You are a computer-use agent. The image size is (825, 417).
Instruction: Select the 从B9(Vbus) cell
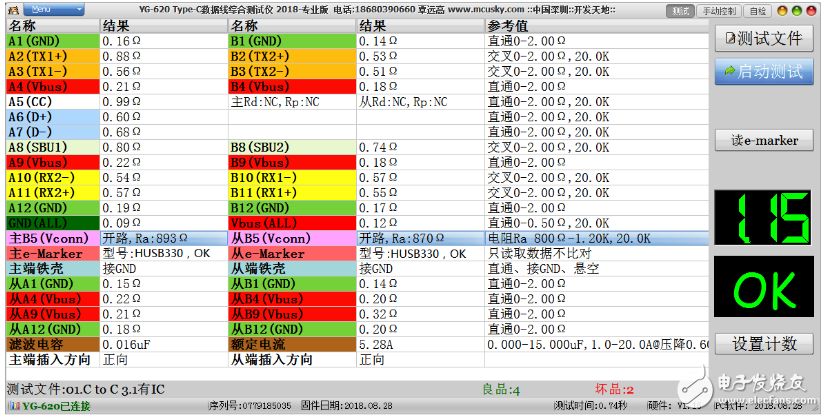coord(292,314)
